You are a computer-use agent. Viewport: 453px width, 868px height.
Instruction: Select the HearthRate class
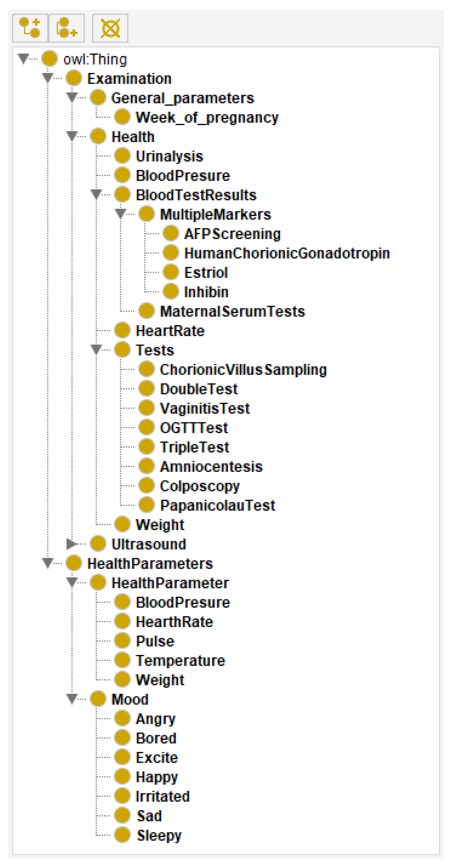[174, 622]
